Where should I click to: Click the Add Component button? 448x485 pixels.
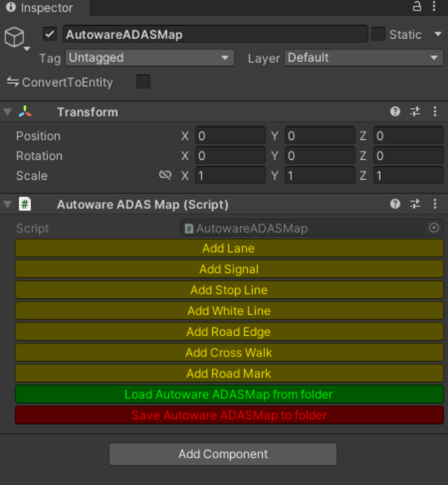(x=223, y=454)
